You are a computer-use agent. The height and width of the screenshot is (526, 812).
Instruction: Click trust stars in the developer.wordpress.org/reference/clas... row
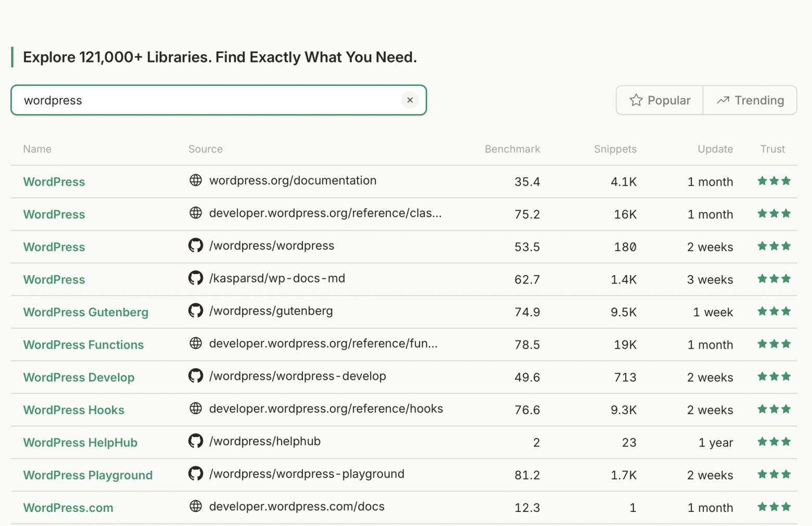pos(774,213)
